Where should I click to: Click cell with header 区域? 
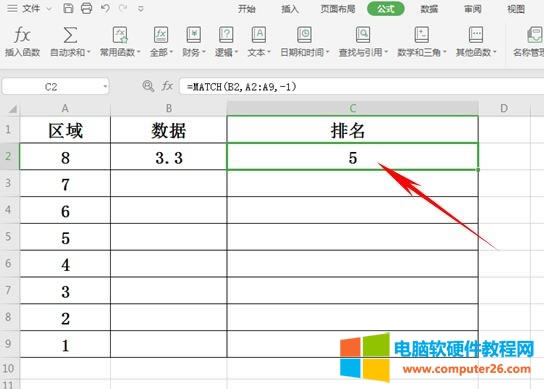tap(65, 129)
